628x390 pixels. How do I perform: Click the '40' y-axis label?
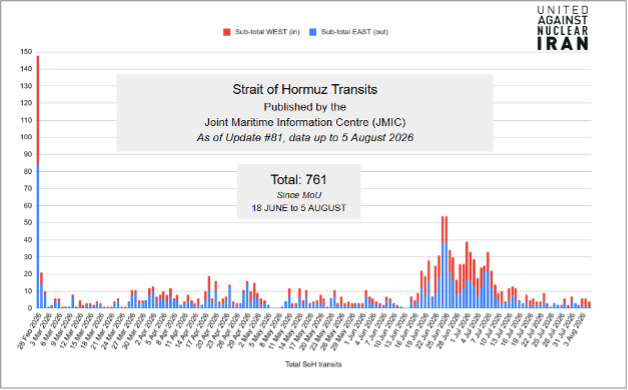pos(28,240)
